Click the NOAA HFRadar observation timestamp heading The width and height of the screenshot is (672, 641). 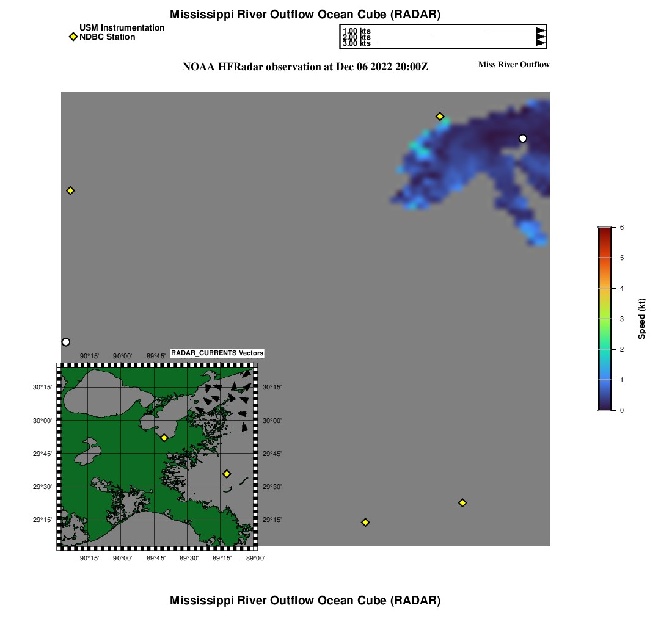point(305,67)
